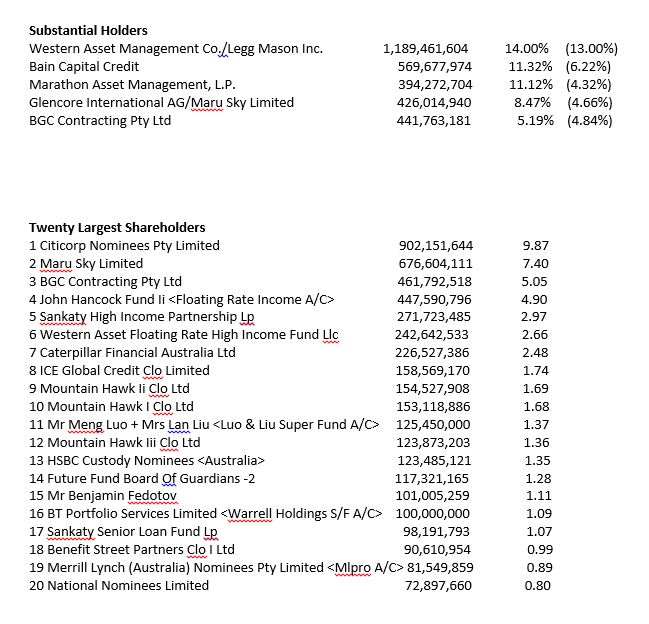Click the Substantial Holders heading
Viewport: 649px width, 624px height.
(88, 31)
